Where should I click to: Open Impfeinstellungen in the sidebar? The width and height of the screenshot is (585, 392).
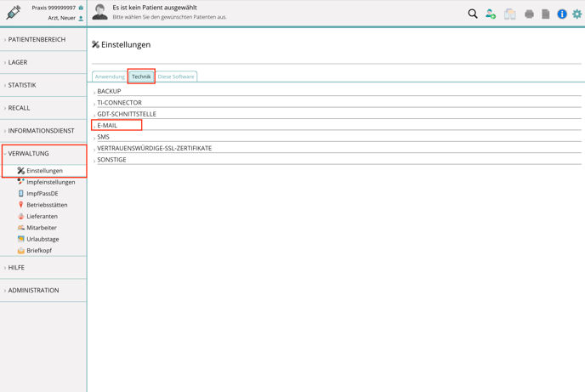click(50, 182)
